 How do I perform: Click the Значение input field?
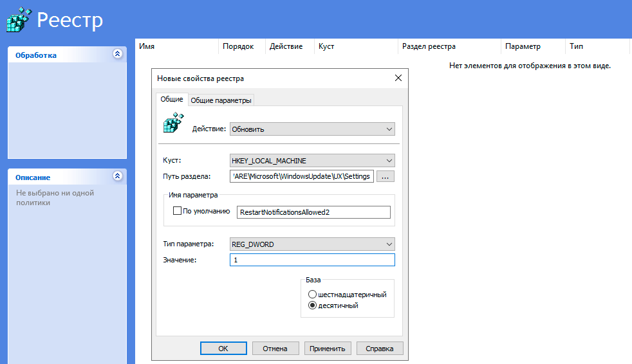[x=312, y=260]
